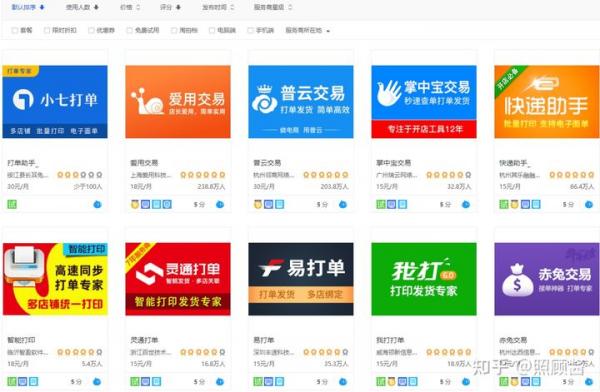600x392 pixels.
Task: Click the blue contact icon on 爱用交易 card
Action: pyautogui.click(x=220, y=204)
